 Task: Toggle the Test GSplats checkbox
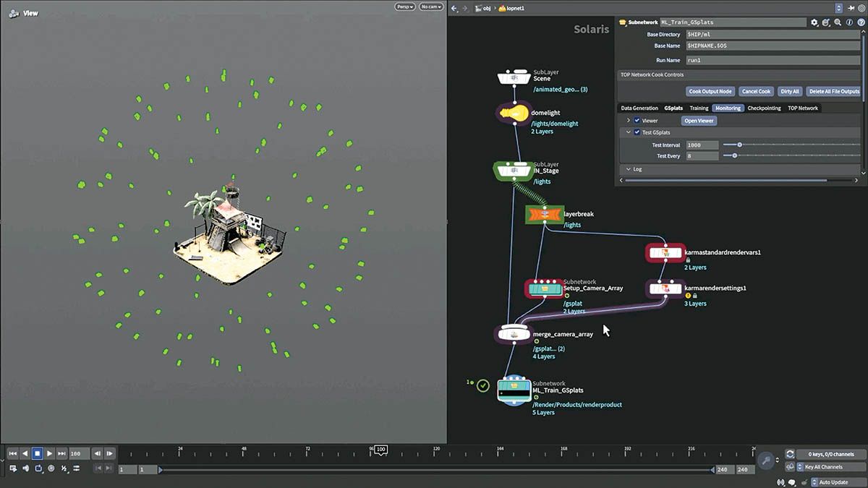click(x=637, y=132)
